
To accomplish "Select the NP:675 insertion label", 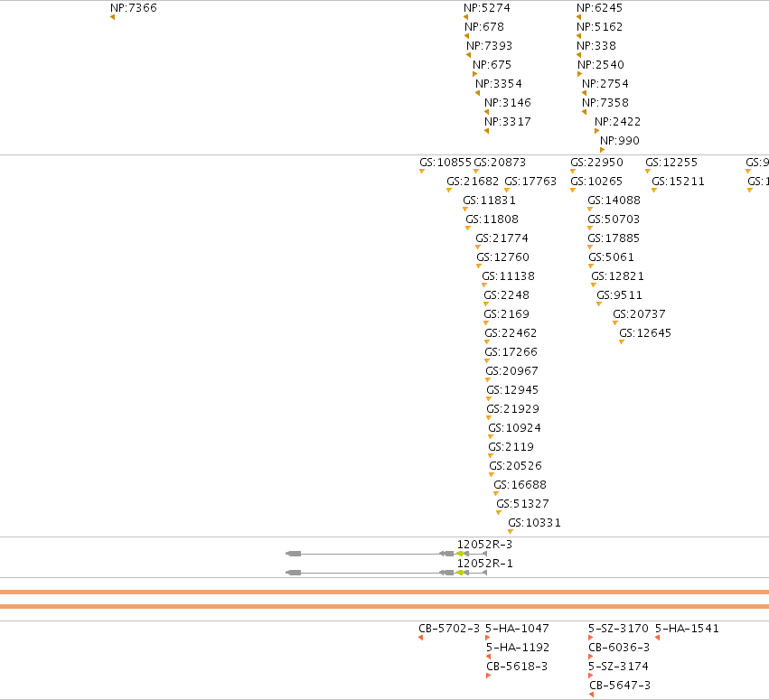I will (x=492, y=65).
